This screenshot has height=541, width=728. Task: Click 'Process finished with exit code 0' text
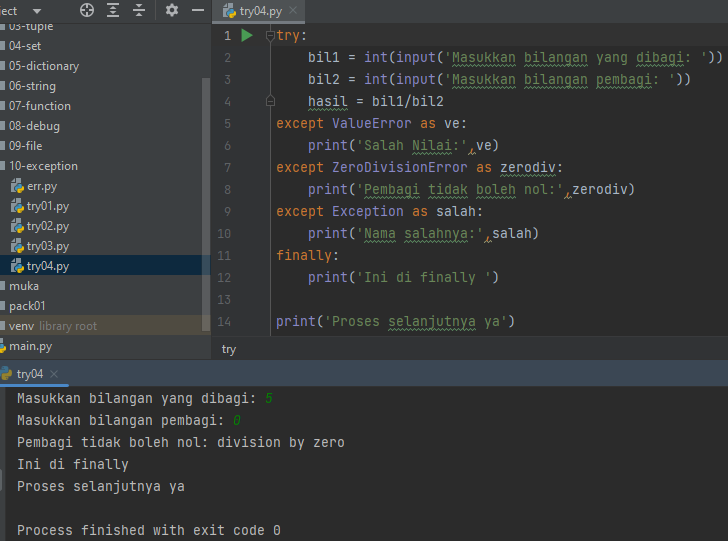[149, 530]
